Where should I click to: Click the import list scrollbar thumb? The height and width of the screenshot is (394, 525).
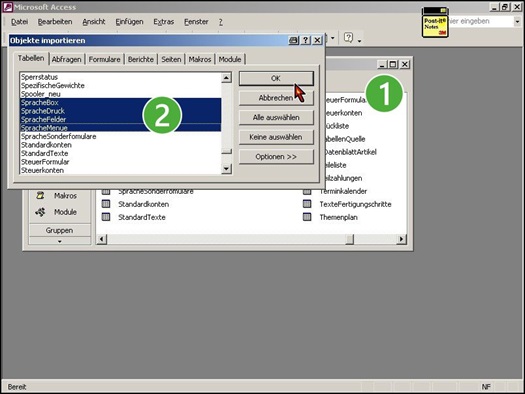tap(227, 151)
